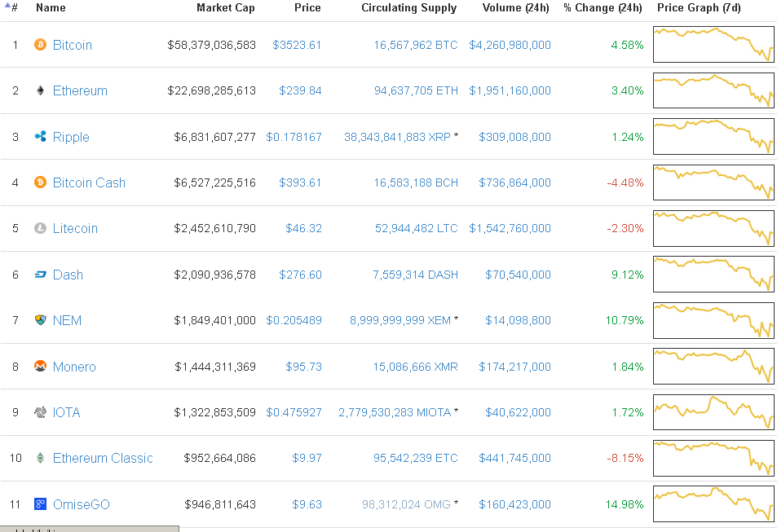Open Litecoin 7-day price graph
Screen dimensions: 777x532
[713, 228]
